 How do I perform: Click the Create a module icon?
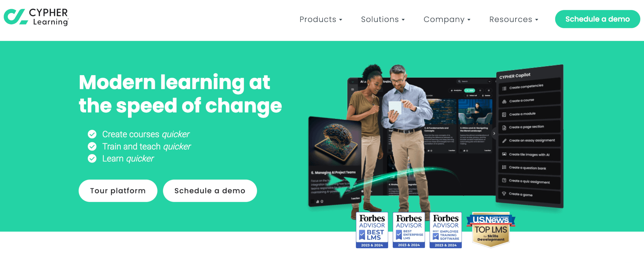[x=504, y=115]
